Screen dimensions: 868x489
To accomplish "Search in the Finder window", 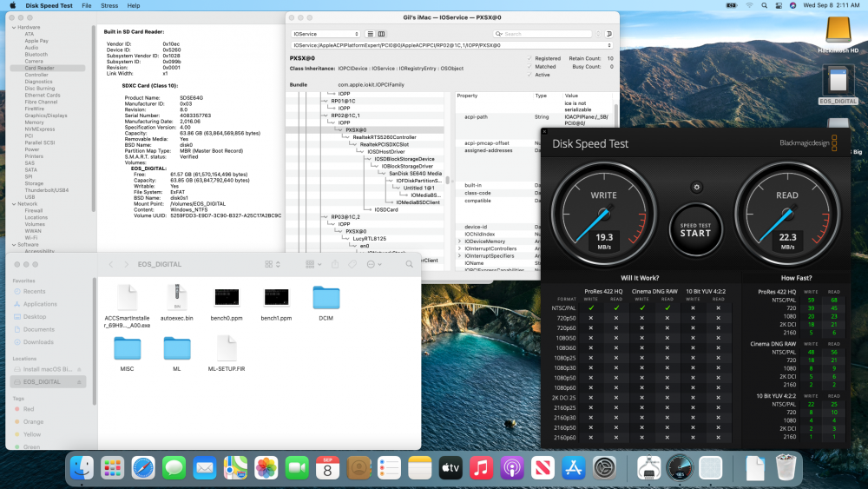I will tap(409, 265).
